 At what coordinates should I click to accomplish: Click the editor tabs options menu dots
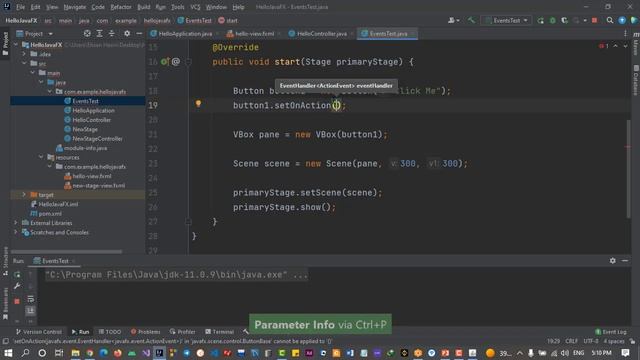pos(625,33)
